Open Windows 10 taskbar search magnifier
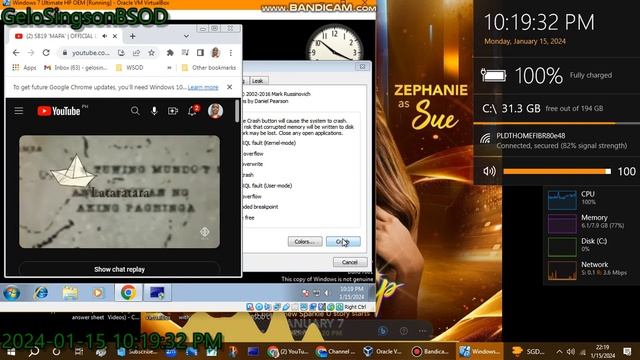 point(34,351)
